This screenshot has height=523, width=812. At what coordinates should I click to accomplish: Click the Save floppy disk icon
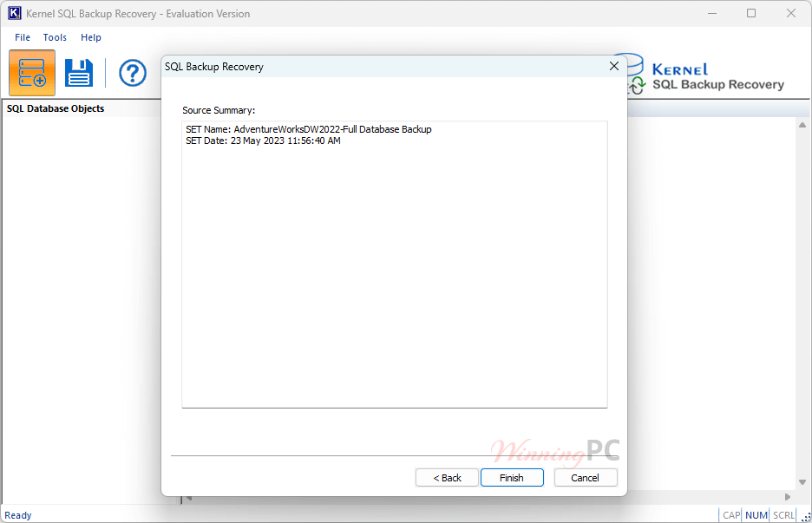[79, 73]
